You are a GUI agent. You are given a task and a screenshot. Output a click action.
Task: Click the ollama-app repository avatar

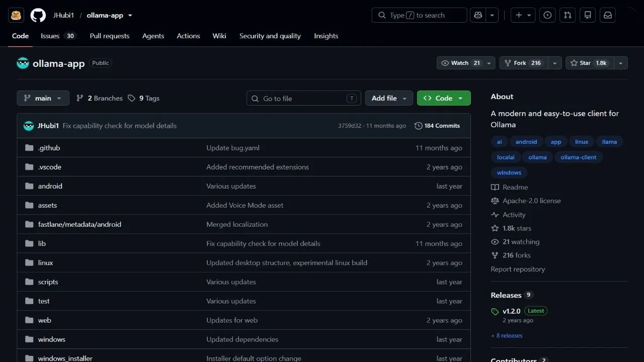23,63
